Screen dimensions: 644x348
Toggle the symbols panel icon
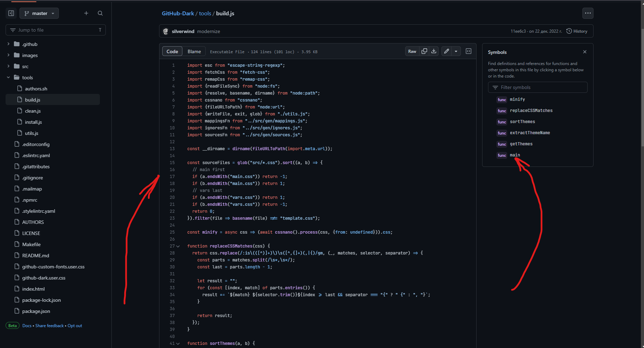coord(469,51)
